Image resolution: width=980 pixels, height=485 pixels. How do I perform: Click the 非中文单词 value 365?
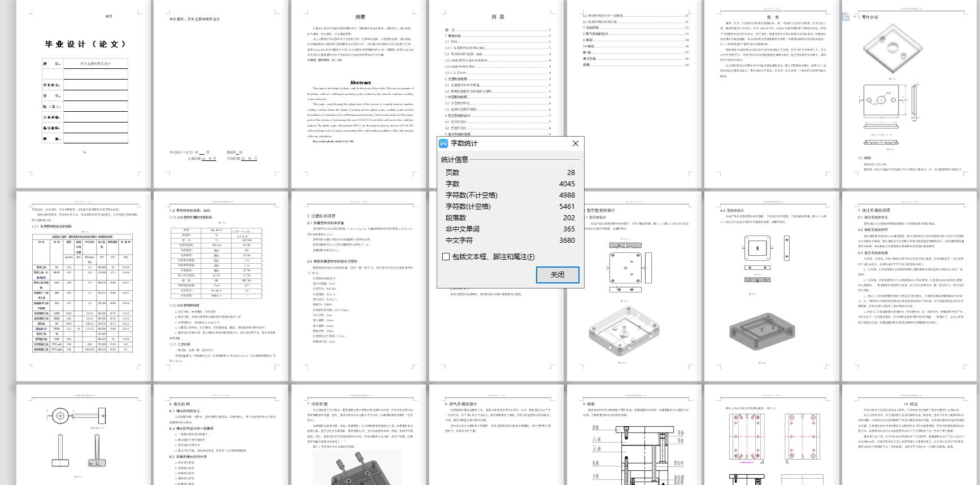click(569, 229)
